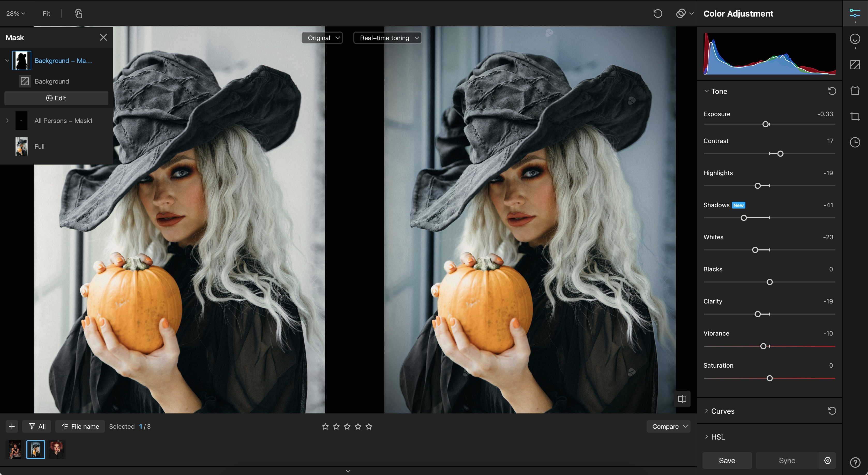Toggle the split compare view icon
This screenshot has height=475, width=868.
pyautogui.click(x=682, y=399)
